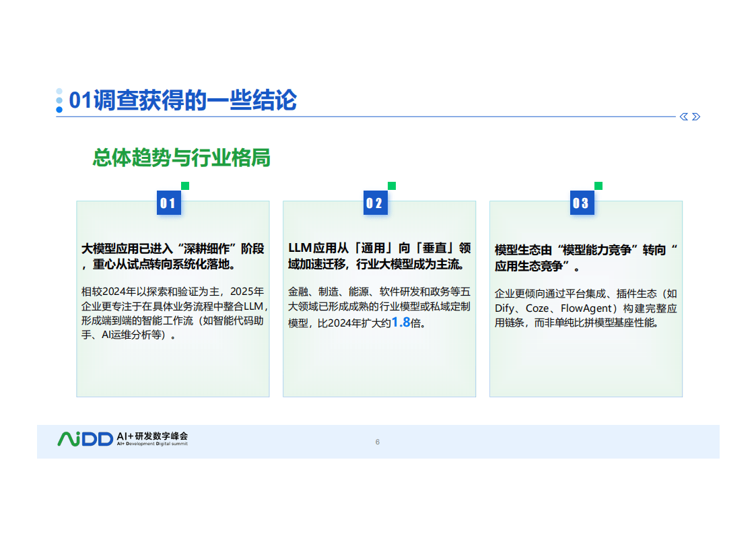Click the AiDD logo in the footer
Image resolution: width=756 pixels, height=534 pixels.
85,439
